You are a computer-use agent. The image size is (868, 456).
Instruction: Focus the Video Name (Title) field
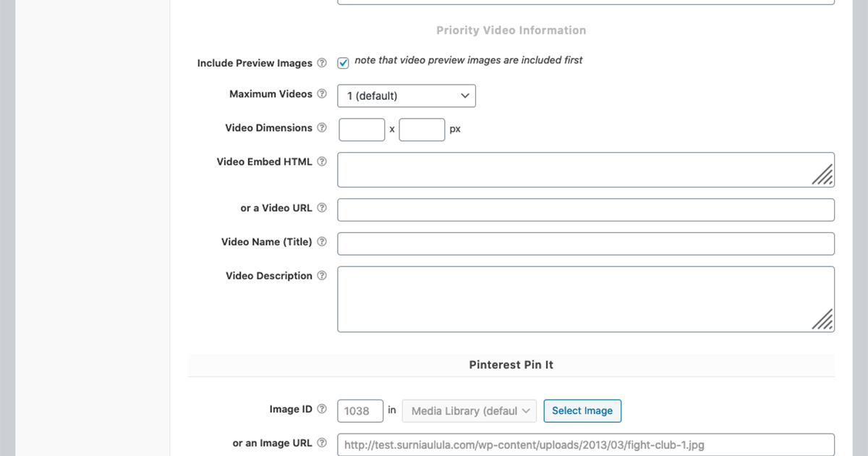click(x=586, y=244)
